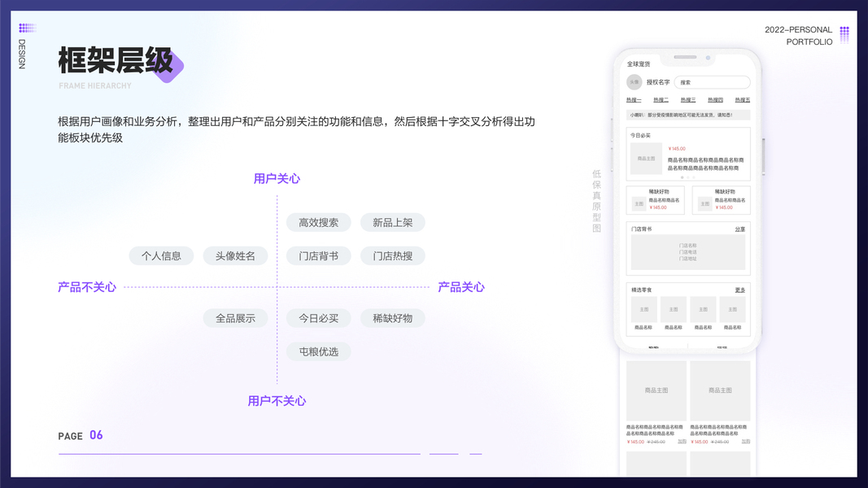Click the 头像姓名 chip

(235, 255)
